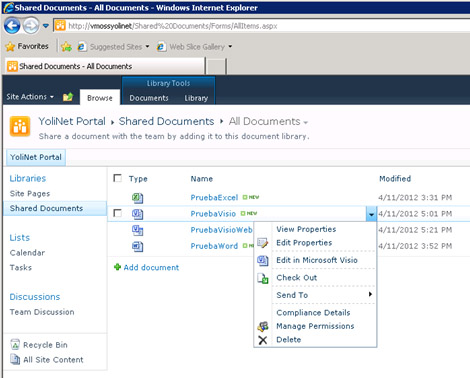Viewport: 470px width, 378px height.
Task: Click the Visio file icon for PruebaVisio
Action: [x=137, y=214]
